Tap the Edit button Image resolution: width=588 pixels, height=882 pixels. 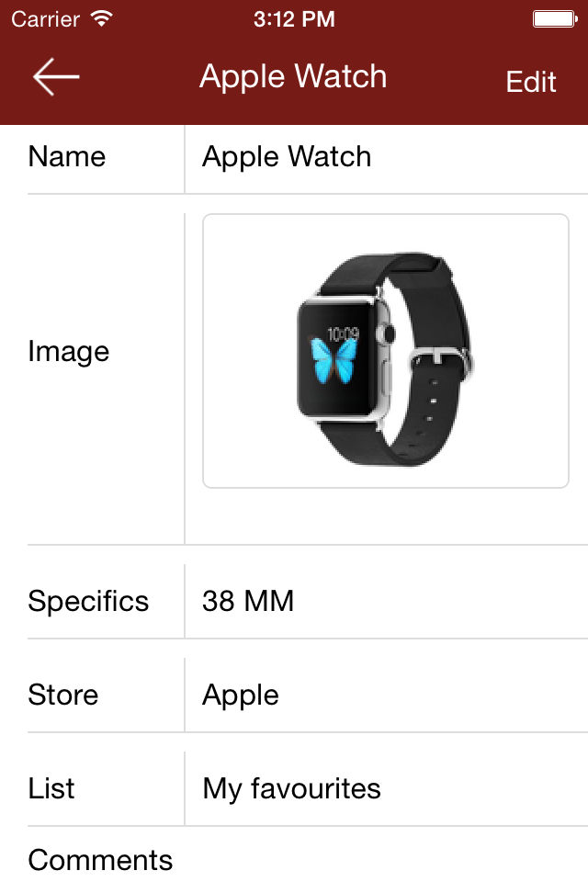(x=531, y=82)
